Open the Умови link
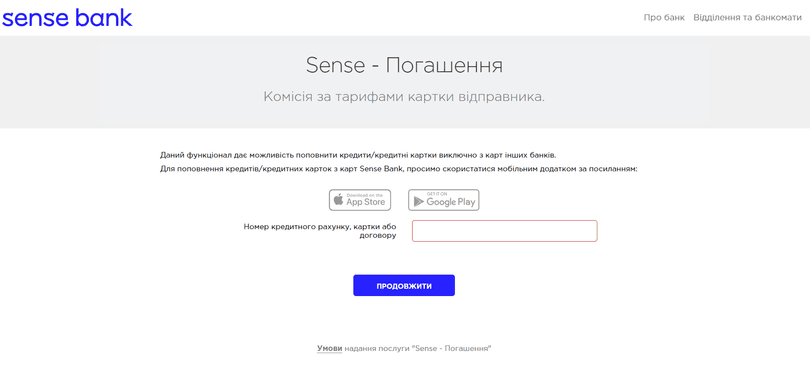810x367 pixels. (x=330, y=348)
